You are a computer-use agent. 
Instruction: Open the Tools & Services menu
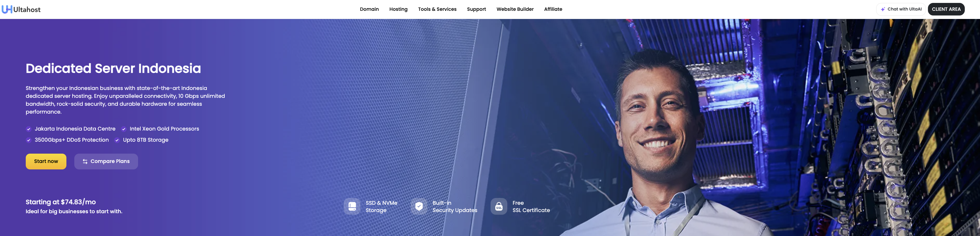(437, 9)
